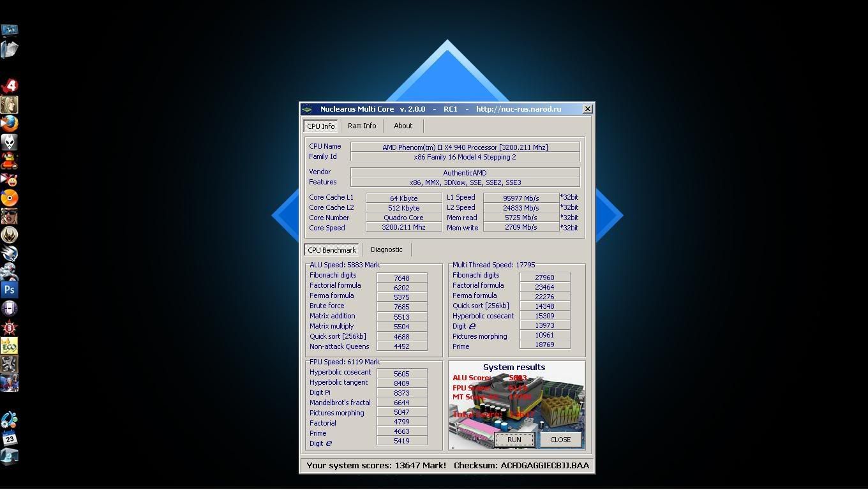
Task: Click the Core Cache L1 64 Kbyte value
Action: click(x=403, y=198)
